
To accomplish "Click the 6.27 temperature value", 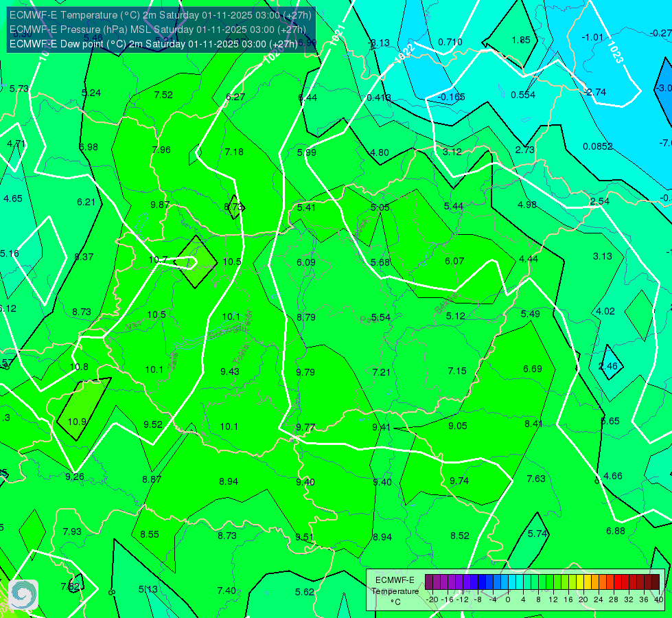I will tap(235, 97).
